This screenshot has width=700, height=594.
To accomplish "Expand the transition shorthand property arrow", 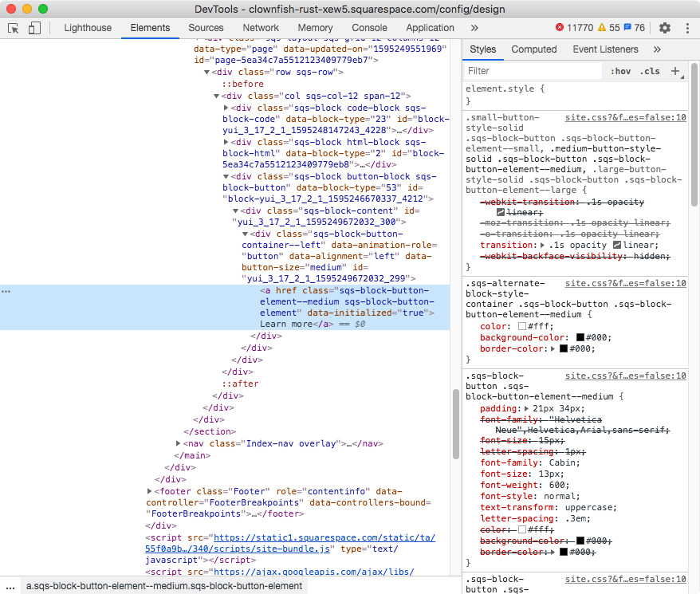I will point(542,246).
